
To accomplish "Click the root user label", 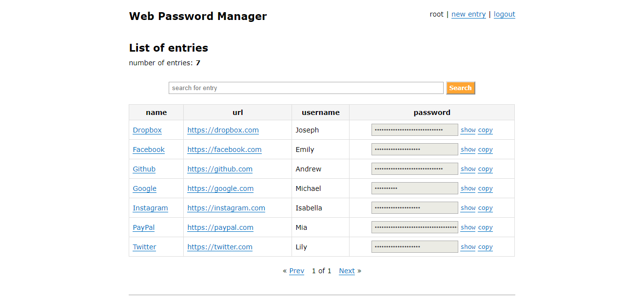I will (x=436, y=14).
